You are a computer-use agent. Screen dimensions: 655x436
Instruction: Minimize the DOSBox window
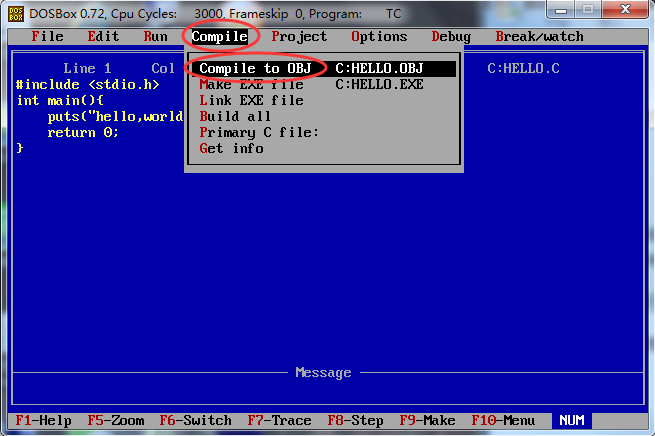[x=561, y=10]
